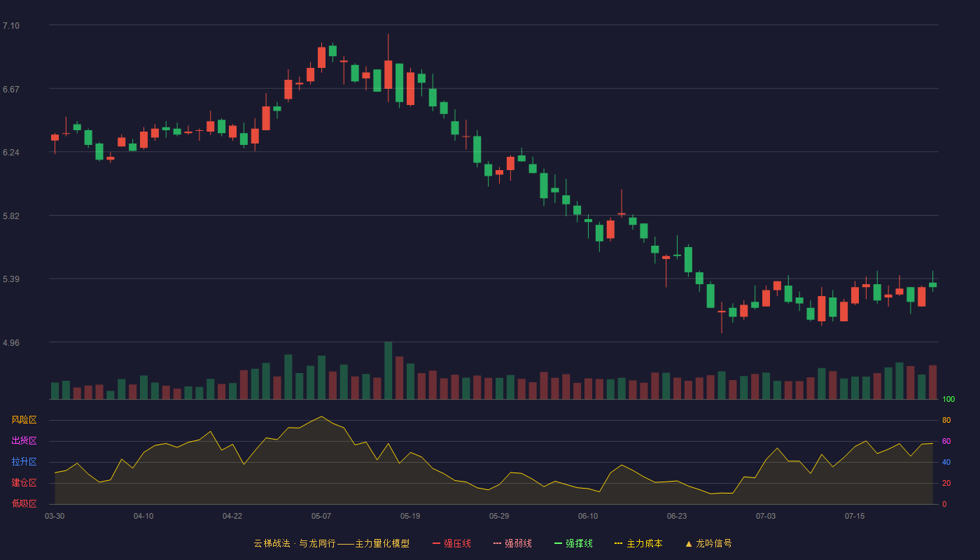This screenshot has height=560, width=980.
Task: Toggle the 主力成本 legend series
Action: 638,543
